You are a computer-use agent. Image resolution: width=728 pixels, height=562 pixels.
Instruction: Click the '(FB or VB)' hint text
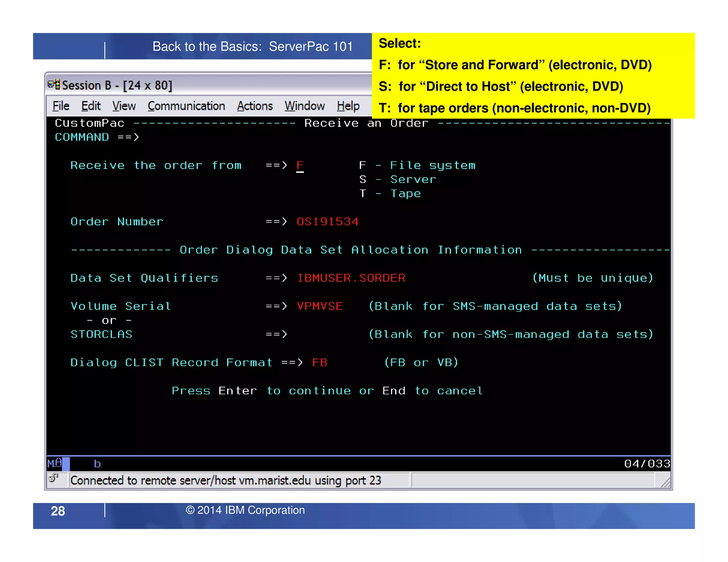[421, 362]
